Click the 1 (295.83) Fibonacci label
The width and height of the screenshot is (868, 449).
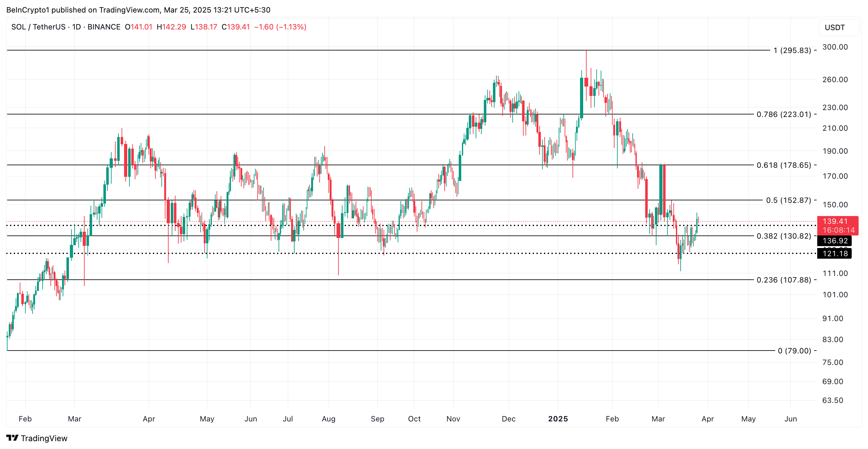pyautogui.click(x=792, y=50)
